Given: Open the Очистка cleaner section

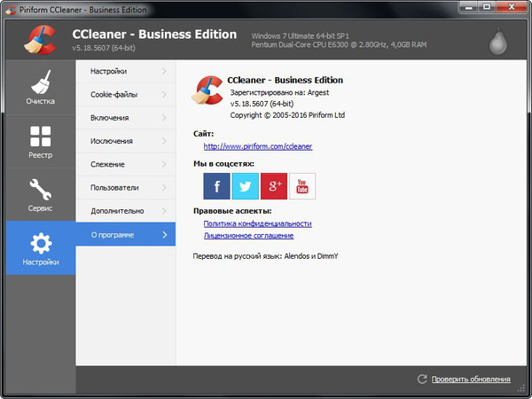Looking at the screenshot, I should coord(41,87).
